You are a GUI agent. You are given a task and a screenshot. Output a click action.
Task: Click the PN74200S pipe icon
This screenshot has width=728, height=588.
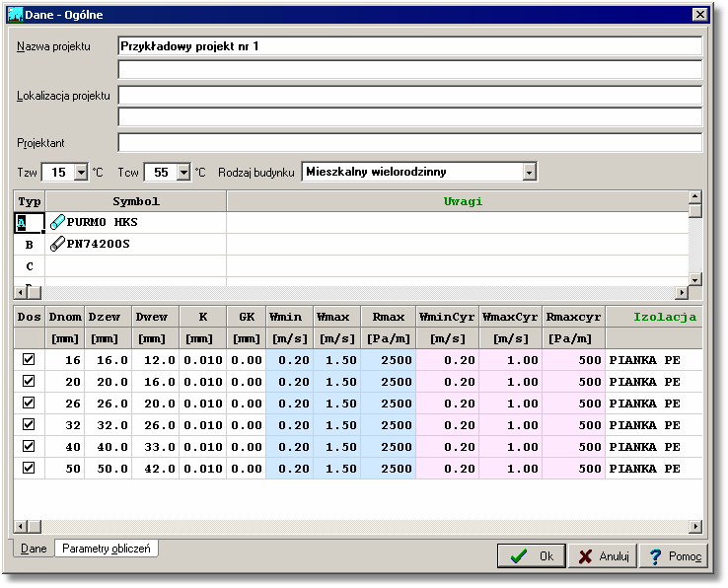57,244
